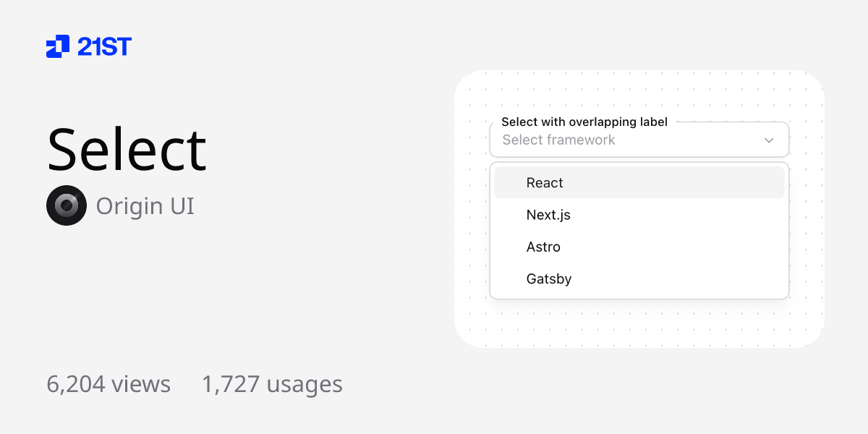Click the blue 21ST logo icon

pyautogui.click(x=58, y=46)
